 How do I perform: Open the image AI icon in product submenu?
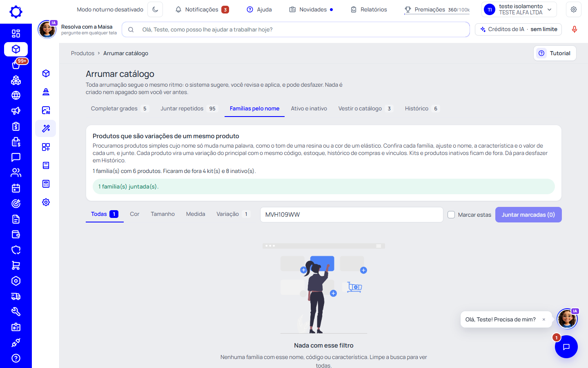pos(46,110)
